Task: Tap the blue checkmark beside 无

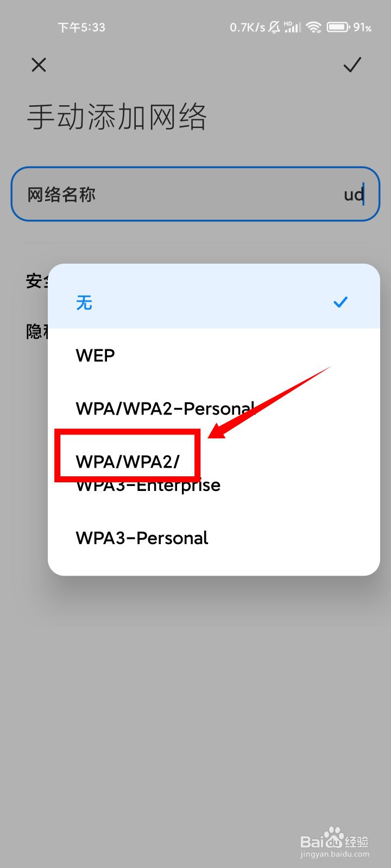Action: point(340,302)
